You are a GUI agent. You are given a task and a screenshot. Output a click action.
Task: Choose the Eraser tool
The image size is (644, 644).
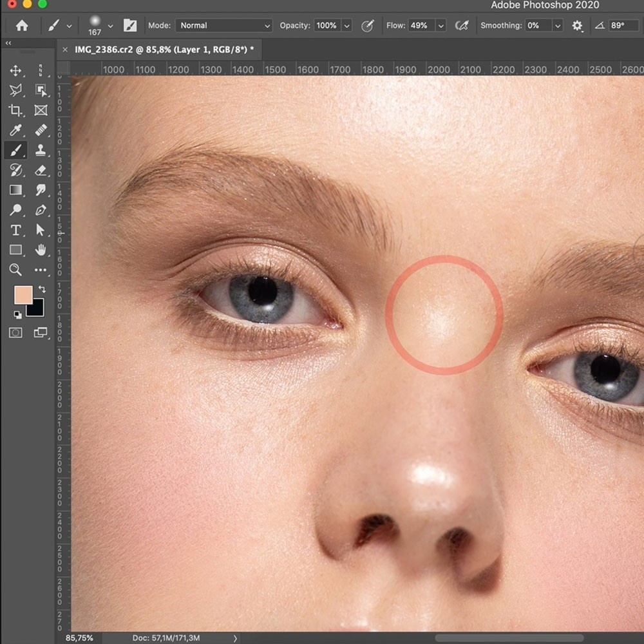point(41,171)
